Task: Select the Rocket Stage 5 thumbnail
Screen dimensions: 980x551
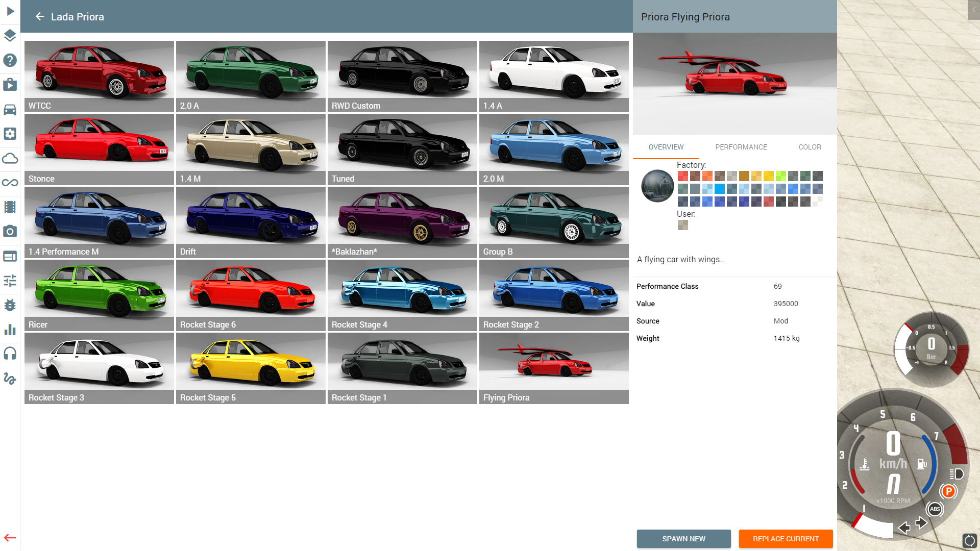Action: click(x=251, y=368)
